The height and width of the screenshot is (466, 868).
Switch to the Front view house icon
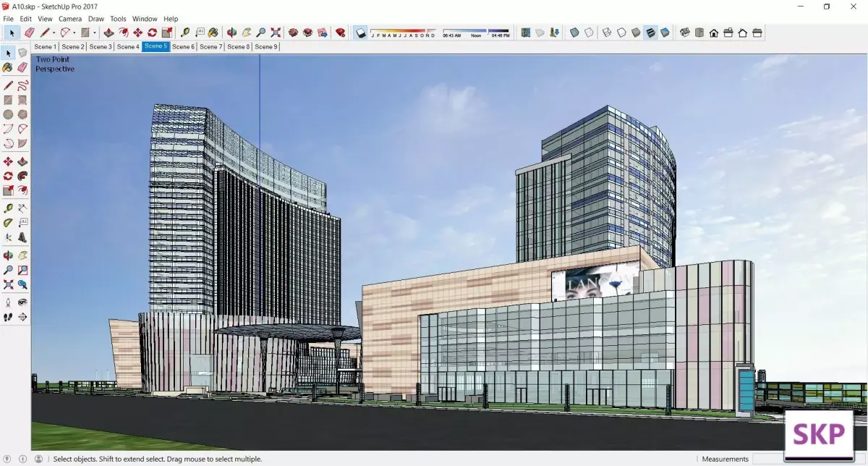pyautogui.click(x=713, y=33)
